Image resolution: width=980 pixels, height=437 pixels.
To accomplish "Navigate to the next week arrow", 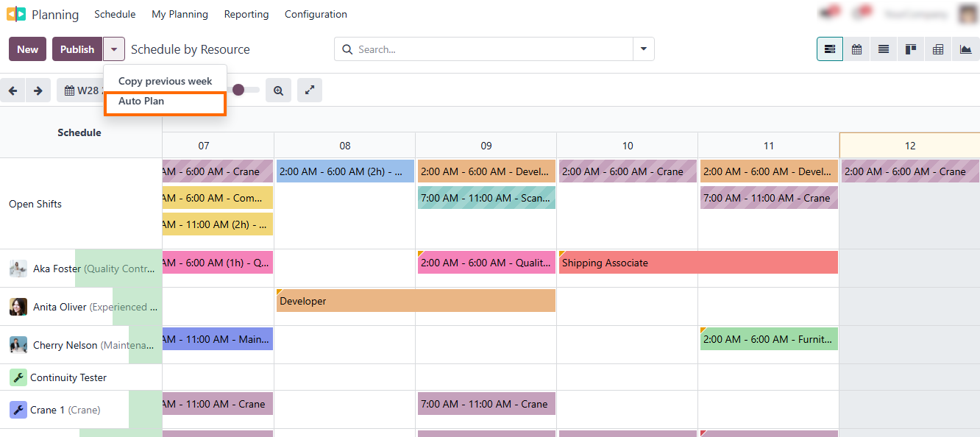I will 36,90.
